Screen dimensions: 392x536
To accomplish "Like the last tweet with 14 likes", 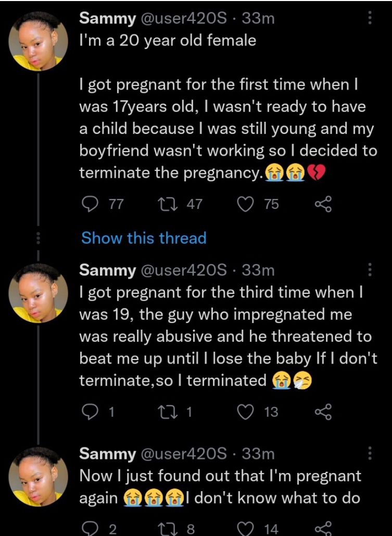I will tap(246, 529).
